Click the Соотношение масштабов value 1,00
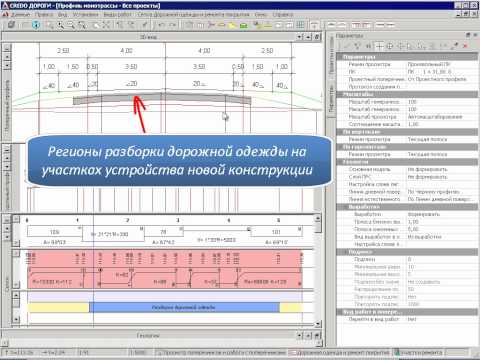The image size is (480, 360). pyautogui.click(x=413, y=124)
